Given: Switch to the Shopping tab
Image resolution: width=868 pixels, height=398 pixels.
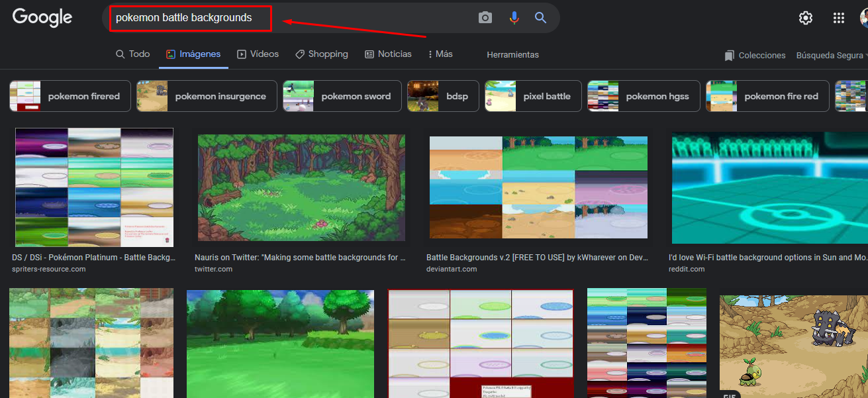Looking at the screenshot, I should point(321,54).
